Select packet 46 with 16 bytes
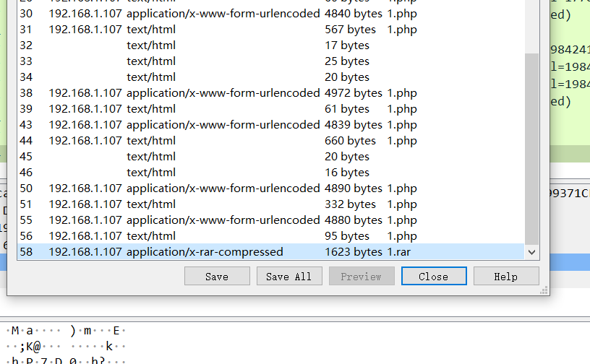The height and width of the screenshot is (364, 590). (x=271, y=172)
